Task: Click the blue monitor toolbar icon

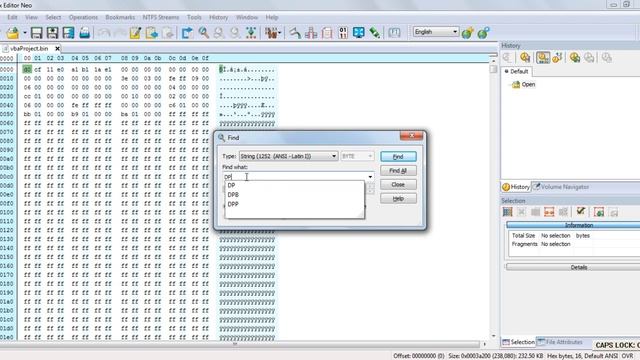Action: 358,33
